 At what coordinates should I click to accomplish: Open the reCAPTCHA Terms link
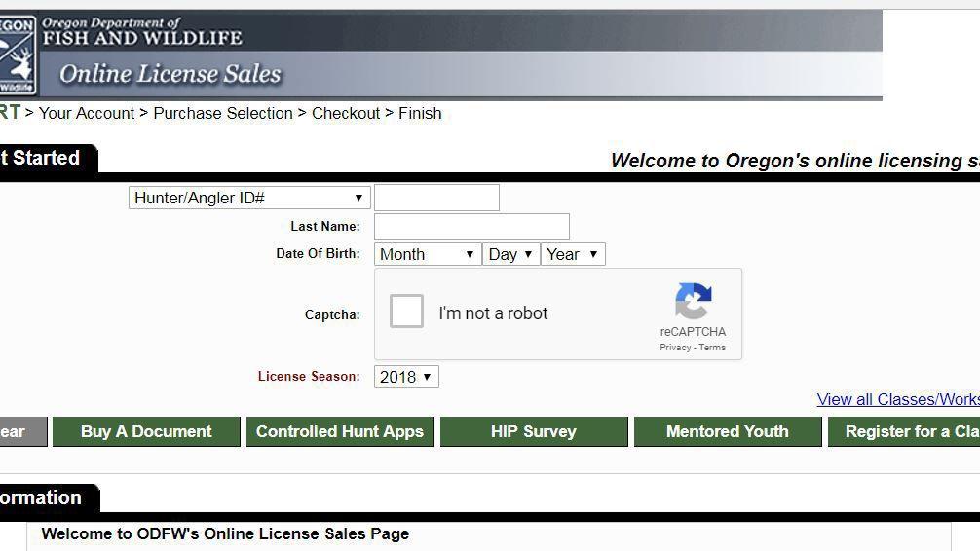point(712,348)
